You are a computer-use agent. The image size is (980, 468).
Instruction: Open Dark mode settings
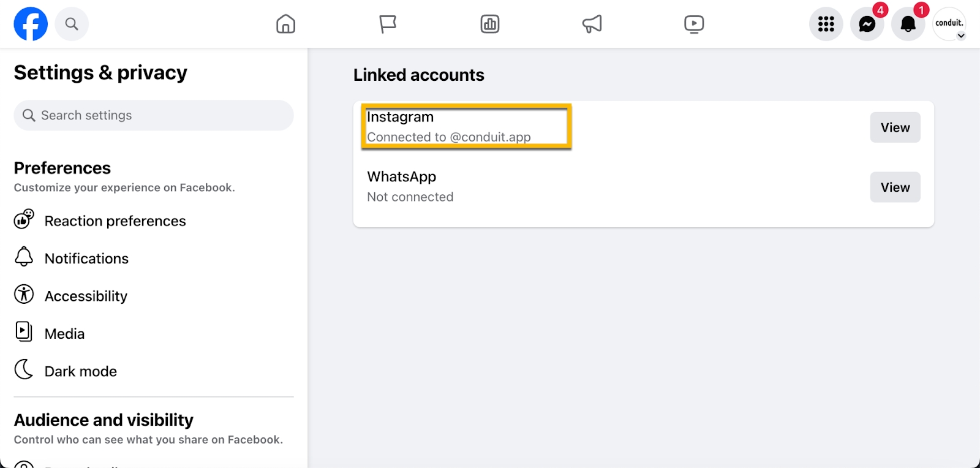coord(80,371)
